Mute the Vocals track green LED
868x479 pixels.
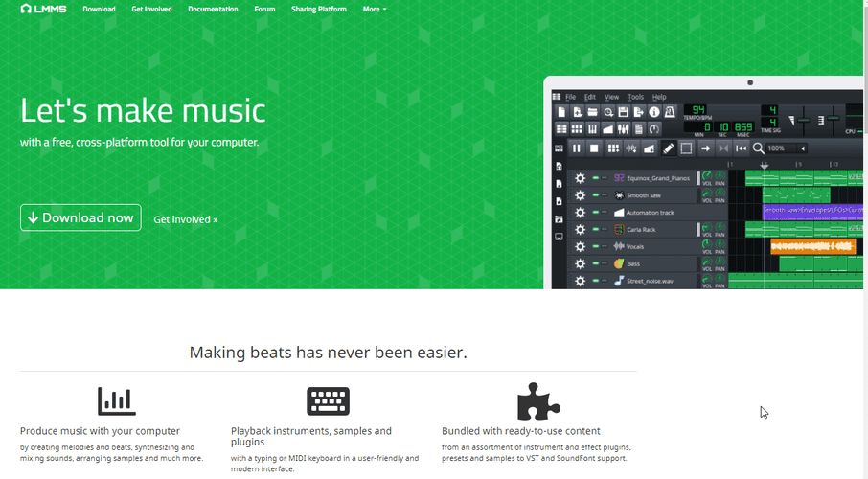(x=596, y=246)
